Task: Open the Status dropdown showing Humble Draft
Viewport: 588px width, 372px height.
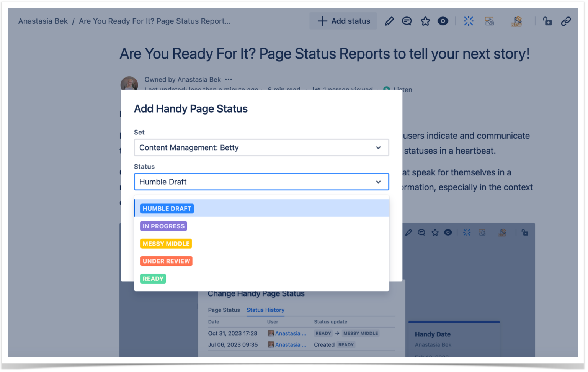Action: (x=261, y=182)
